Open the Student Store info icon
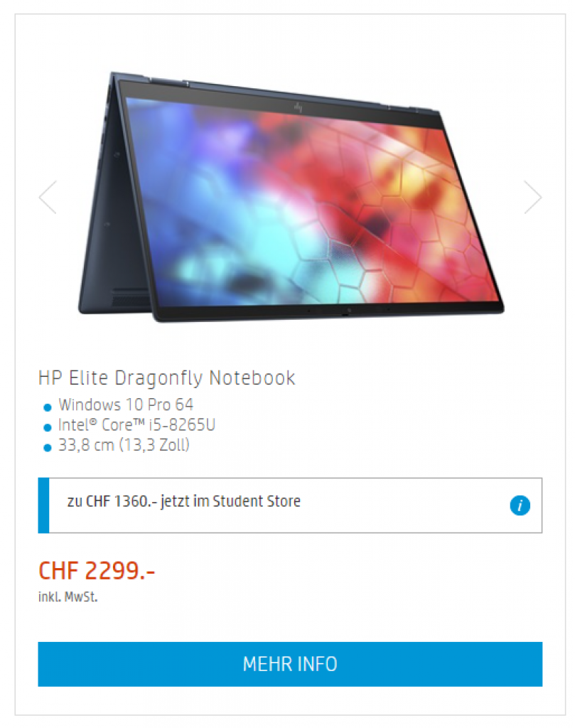This screenshot has height=728, width=575. (x=520, y=505)
